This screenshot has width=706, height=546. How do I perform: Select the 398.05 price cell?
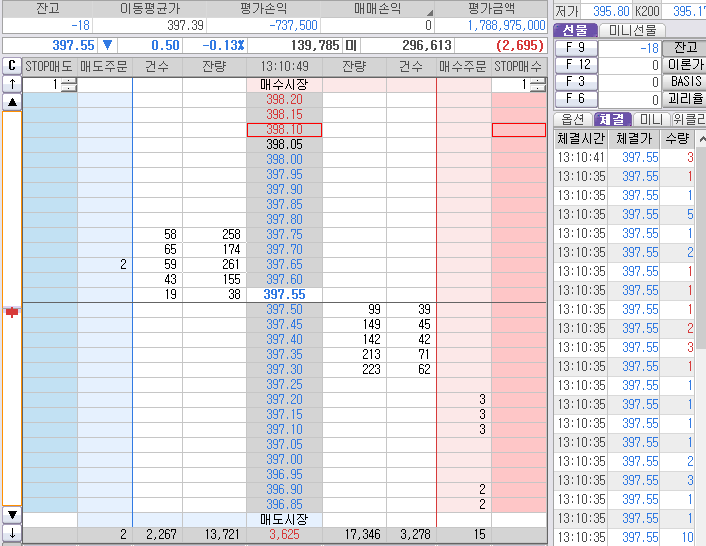(284, 144)
